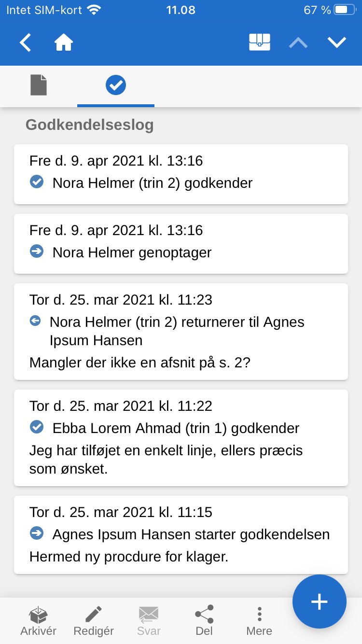Image resolution: width=362 pixels, height=644 pixels.
Task: Select the approval checkmark tab
Action: (x=116, y=85)
